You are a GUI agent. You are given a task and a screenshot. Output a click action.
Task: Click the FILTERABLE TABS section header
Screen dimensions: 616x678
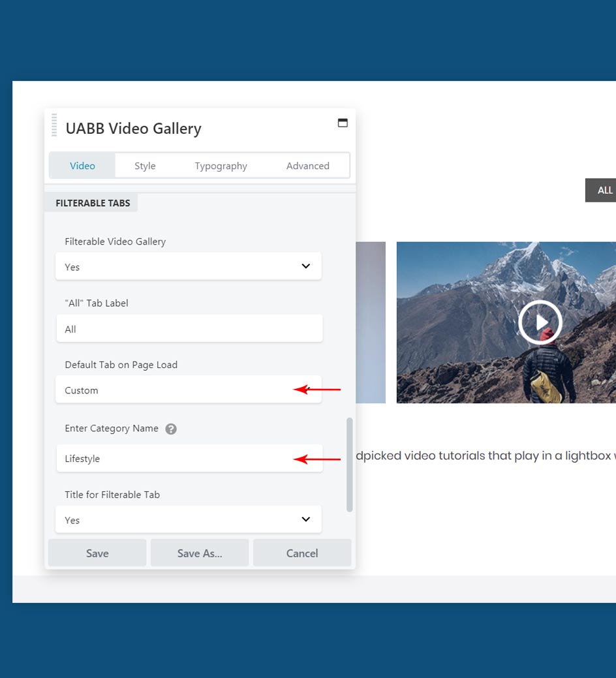pyautogui.click(x=93, y=203)
